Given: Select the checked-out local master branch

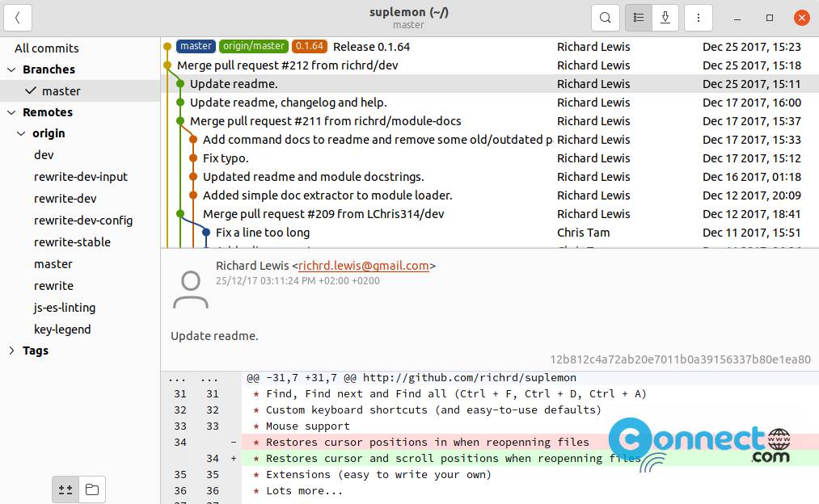Looking at the screenshot, I should [80, 90].
